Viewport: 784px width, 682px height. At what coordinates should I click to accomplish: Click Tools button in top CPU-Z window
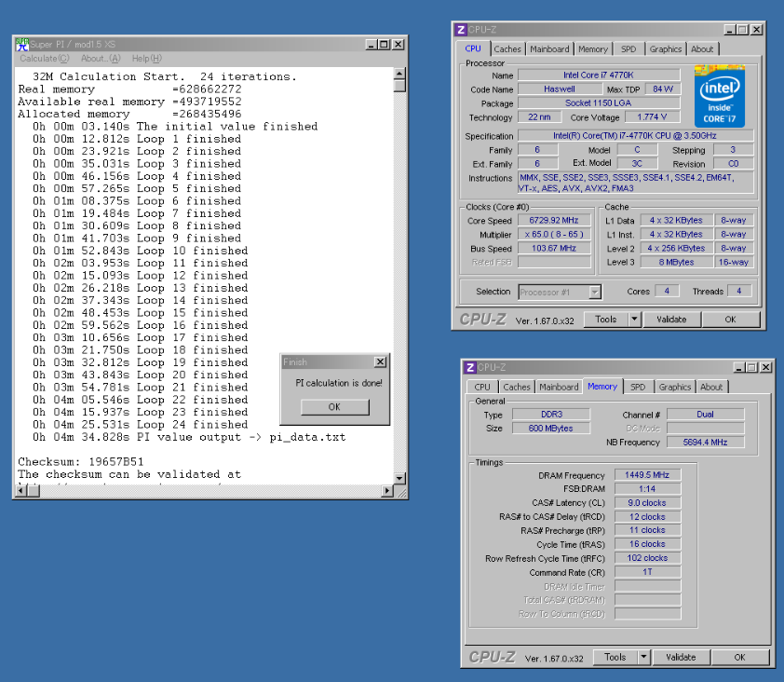click(605, 320)
